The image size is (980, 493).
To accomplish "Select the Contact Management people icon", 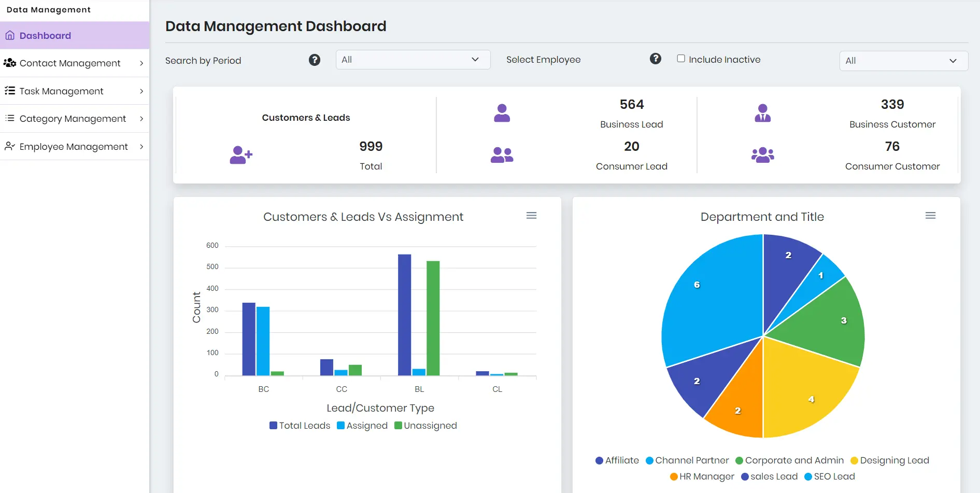I will click(x=9, y=63).
